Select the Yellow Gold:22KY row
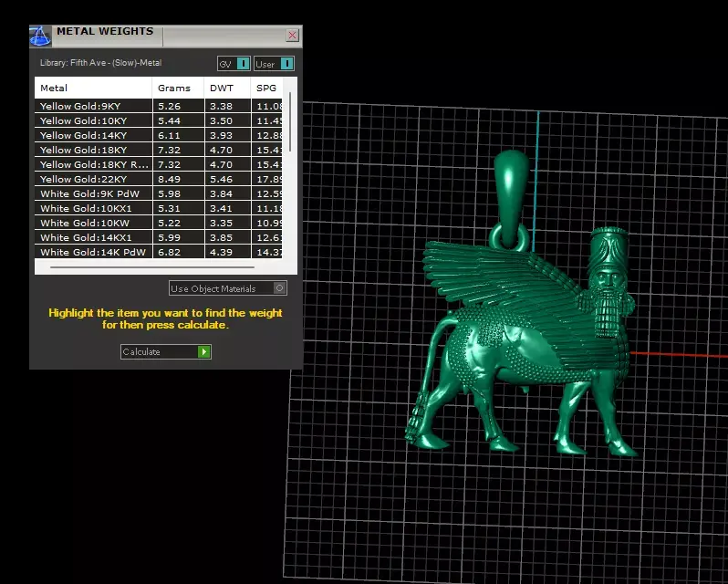 [159, 179]
